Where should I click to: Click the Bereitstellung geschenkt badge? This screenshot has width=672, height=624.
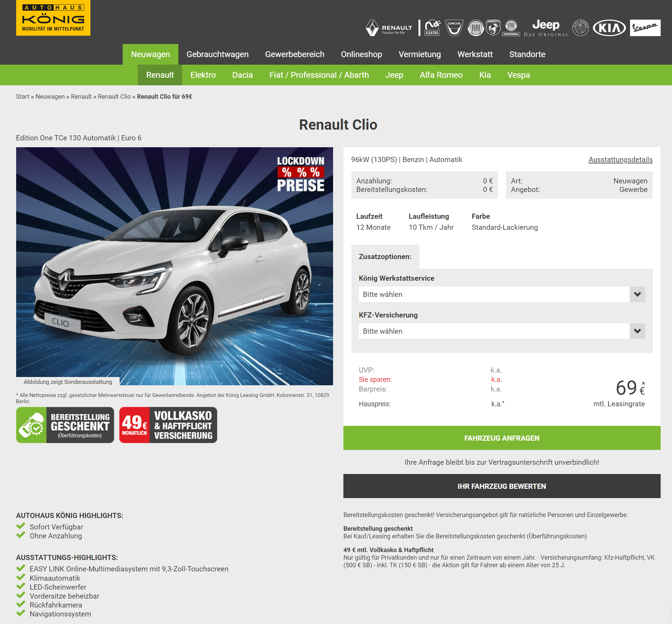tap(65, 425)
